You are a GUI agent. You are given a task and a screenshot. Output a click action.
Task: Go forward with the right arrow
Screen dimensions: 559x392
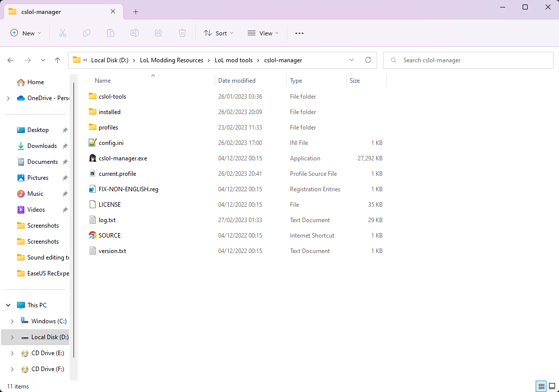coord(28,60)
